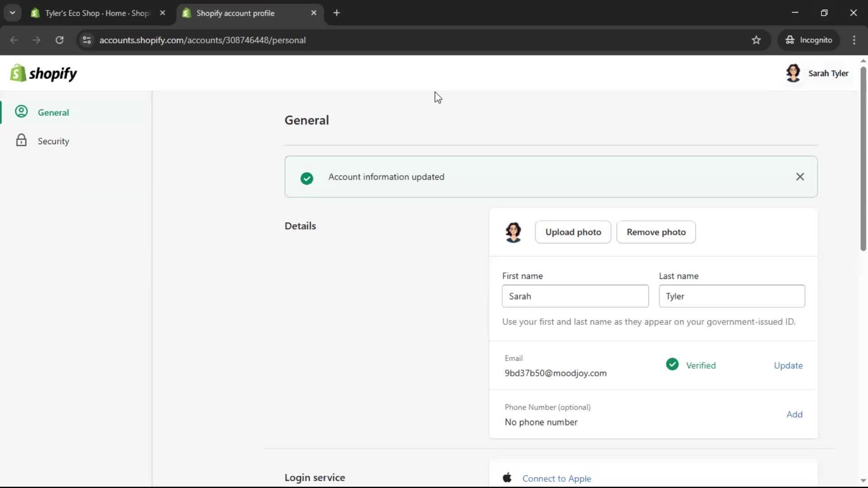Select the General section icon in sidebar
868x488 pixels.
pyautogui.click(x=21, y=112)
